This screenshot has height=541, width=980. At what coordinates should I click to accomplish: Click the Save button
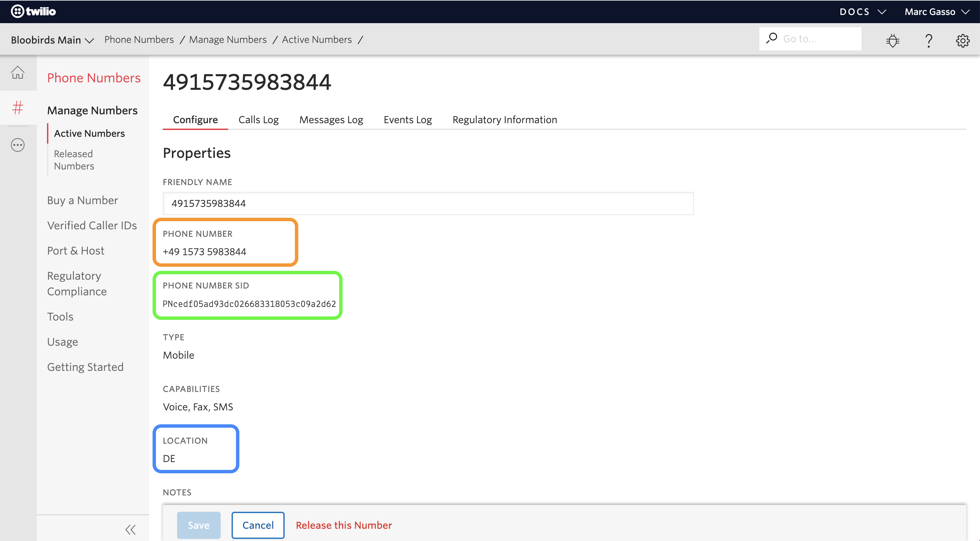point(198,525)
